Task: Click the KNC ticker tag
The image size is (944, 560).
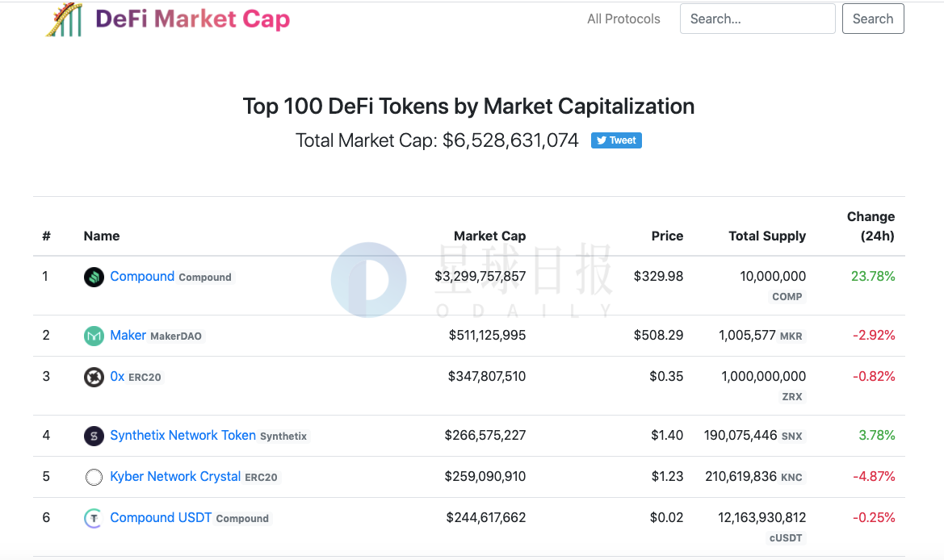Action: click(791, 477)
